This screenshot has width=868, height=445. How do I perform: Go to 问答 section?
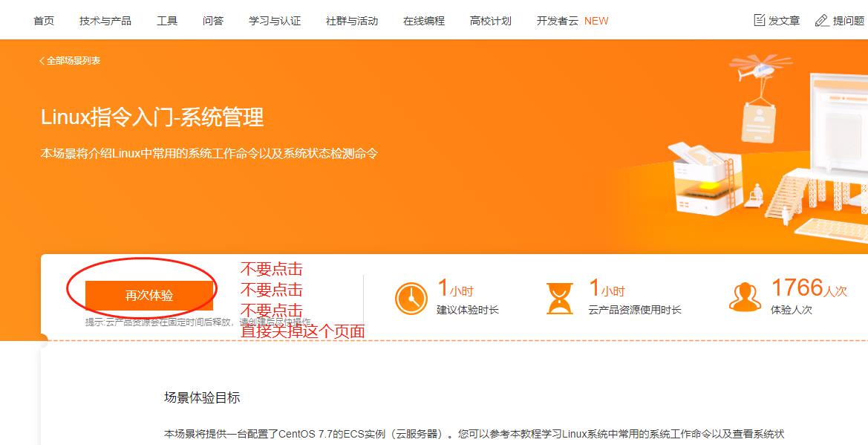tap(213, 21)
